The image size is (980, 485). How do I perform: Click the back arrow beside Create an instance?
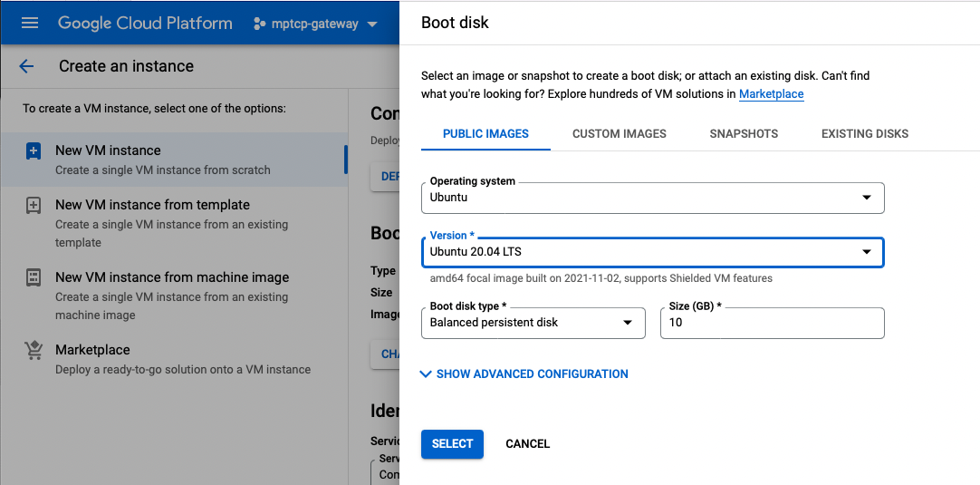(x=26, y=66)
